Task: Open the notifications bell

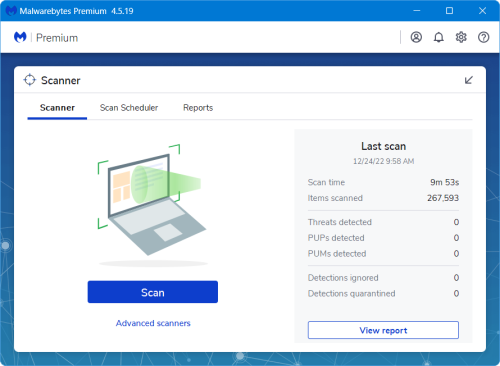Action: pyautogui.click(x=439, y=37)
